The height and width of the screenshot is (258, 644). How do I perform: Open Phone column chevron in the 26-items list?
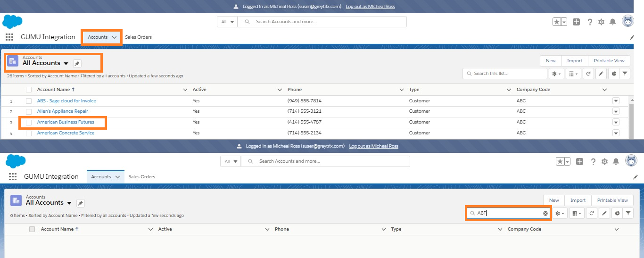click(x=402, y=90)
